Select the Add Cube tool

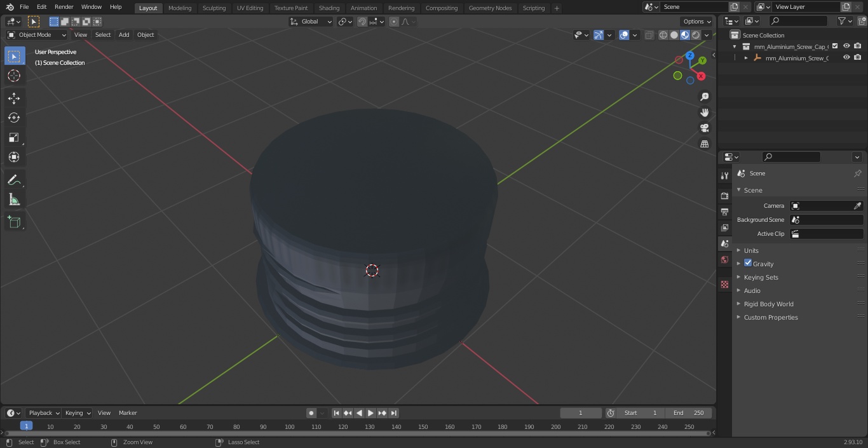click(14, 222)
